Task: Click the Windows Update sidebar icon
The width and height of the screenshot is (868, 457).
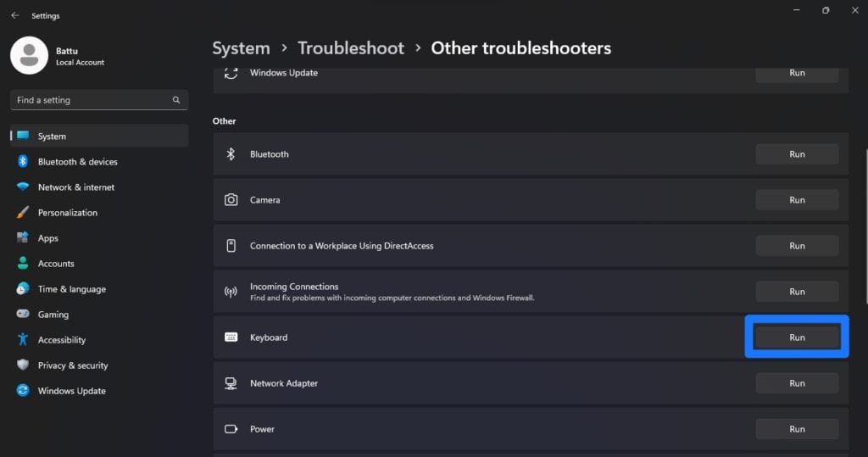Action: (x=23, y=391)
